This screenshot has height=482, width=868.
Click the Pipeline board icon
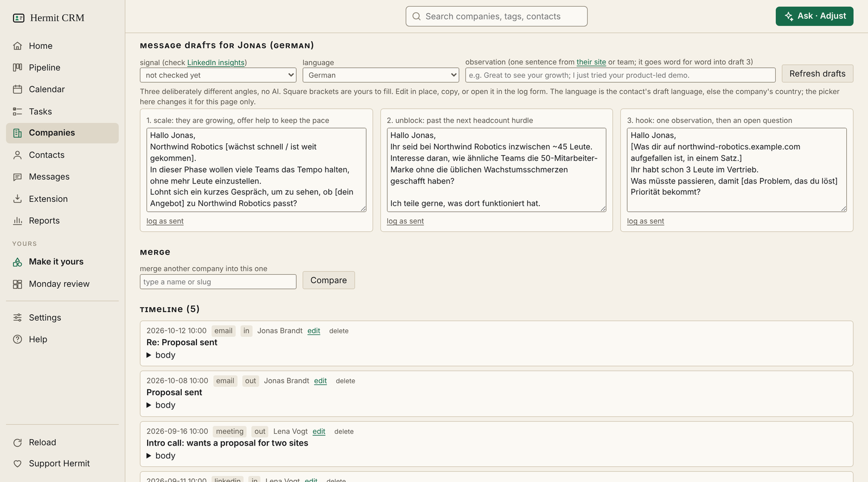17,67
